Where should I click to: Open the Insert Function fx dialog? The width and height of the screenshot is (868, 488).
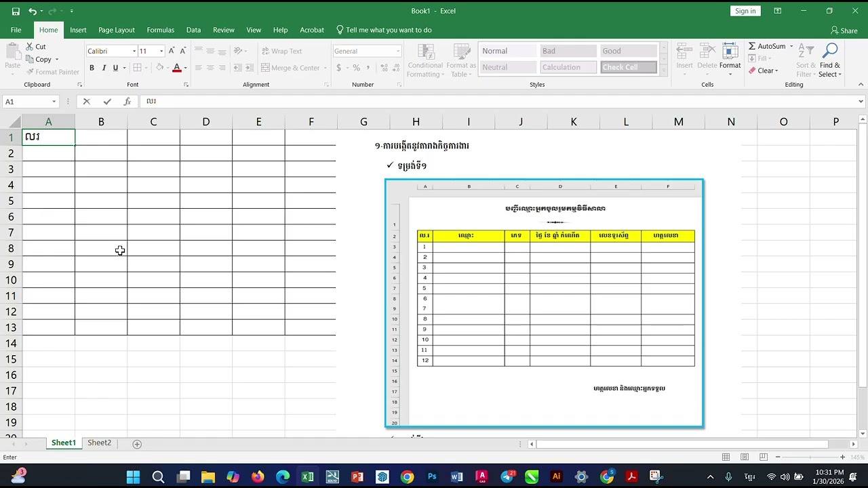tap(127, 102)
